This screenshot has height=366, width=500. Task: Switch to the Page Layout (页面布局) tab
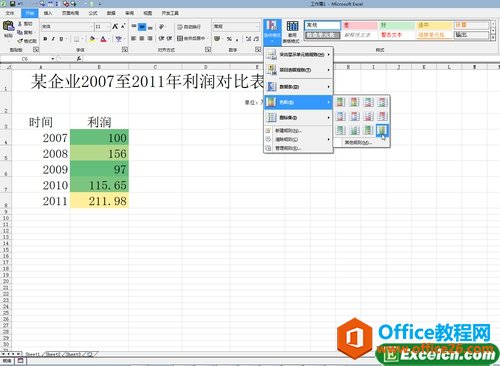[70, 13]
